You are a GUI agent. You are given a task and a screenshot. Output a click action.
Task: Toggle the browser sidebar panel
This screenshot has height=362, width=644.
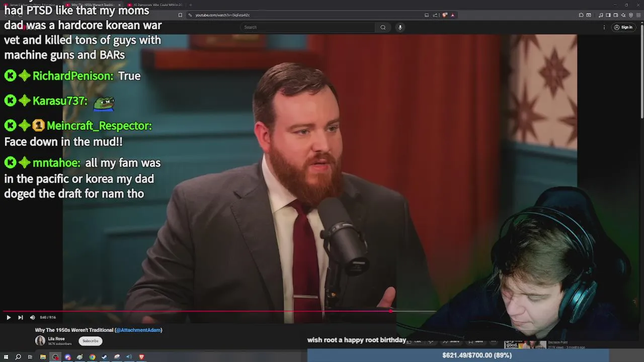click(x=608, y=15)
